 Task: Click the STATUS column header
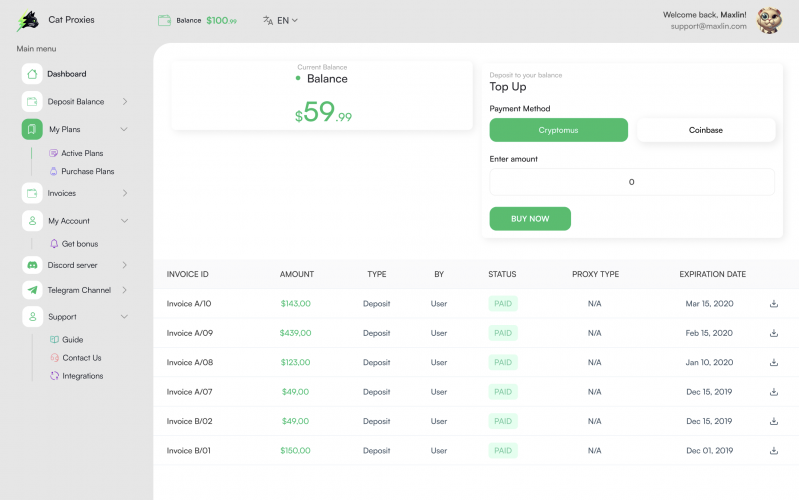(502, 274)
